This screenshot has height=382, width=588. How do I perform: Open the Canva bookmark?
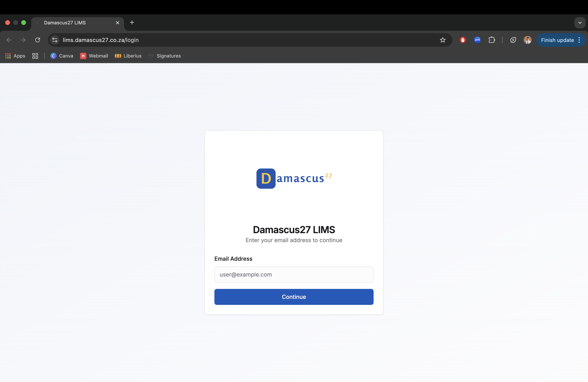click(62, 56)
